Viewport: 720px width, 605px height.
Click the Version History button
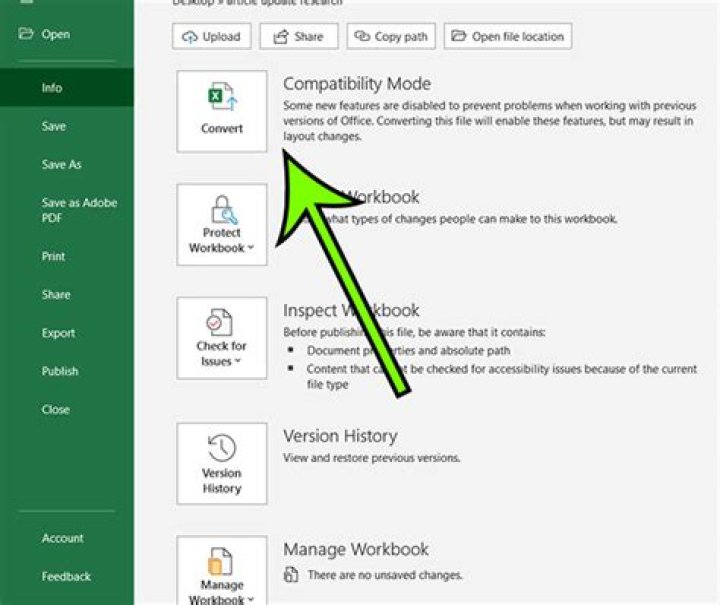222,464
